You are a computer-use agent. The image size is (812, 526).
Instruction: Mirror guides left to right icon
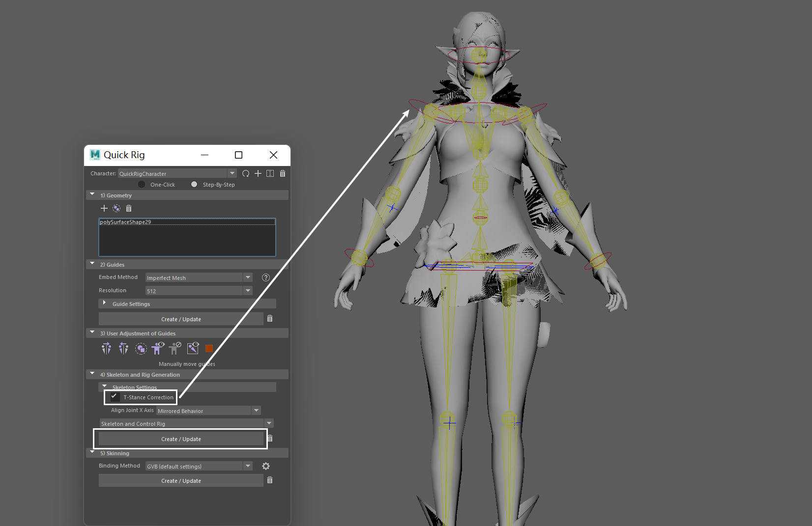[x=106, y=349]
